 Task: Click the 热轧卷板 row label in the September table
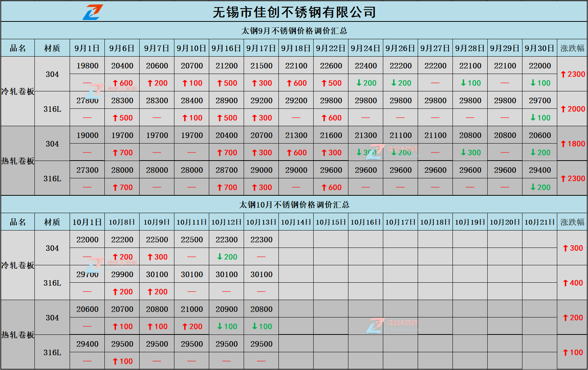point(18,161)
